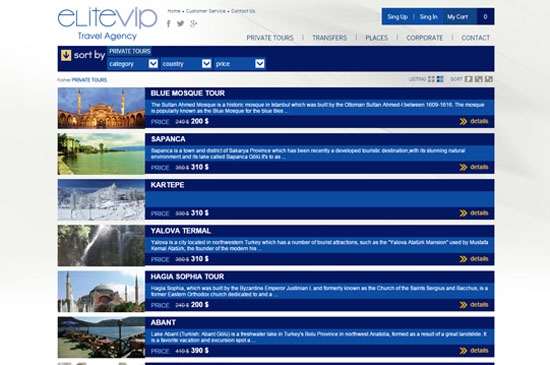Open the Sapanca lake thumbnail

coord(101,154)
